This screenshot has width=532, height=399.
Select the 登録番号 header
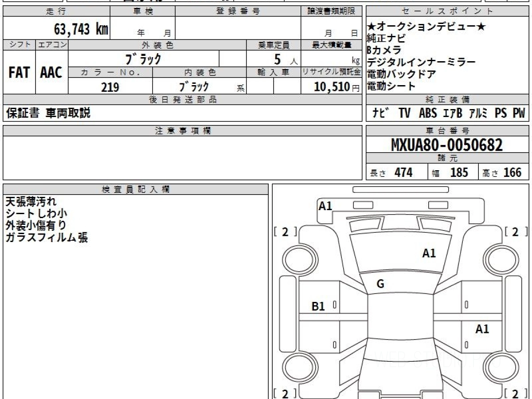tap(238, 12)
